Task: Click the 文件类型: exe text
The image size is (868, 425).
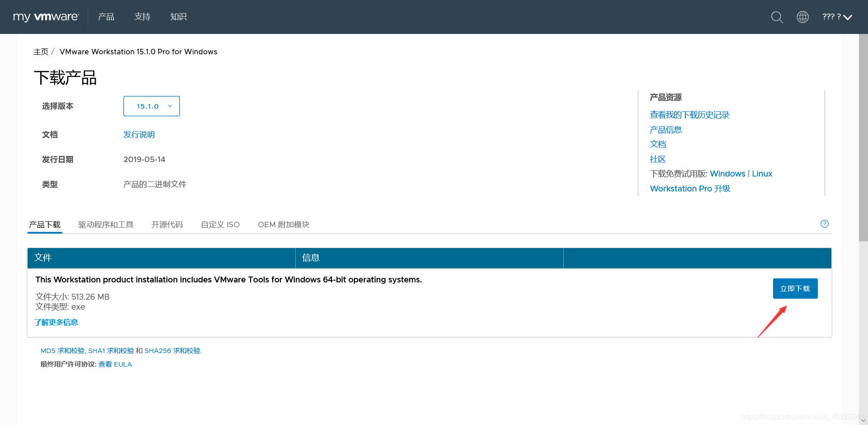Action: pos(60,307)
